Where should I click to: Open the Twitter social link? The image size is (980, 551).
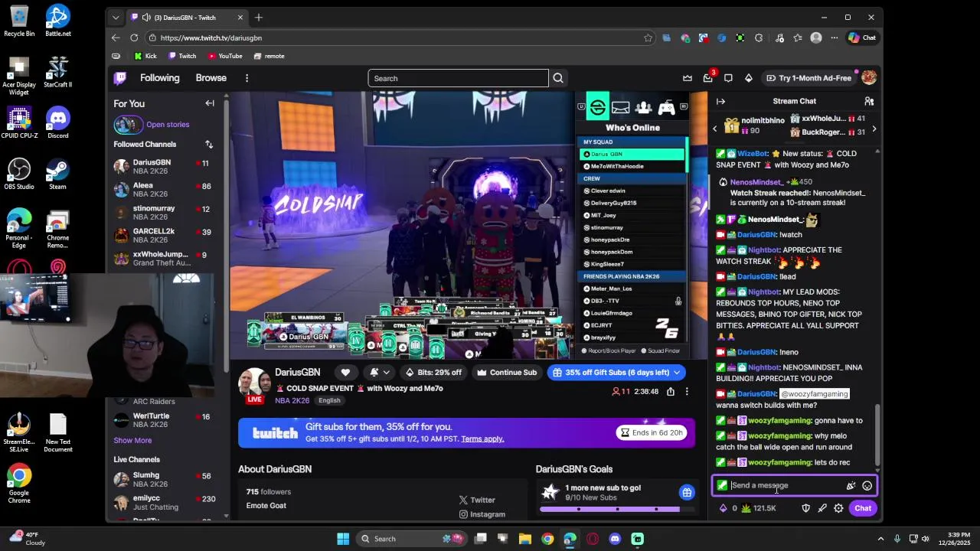pyautogui.click(x=477, y=500)
